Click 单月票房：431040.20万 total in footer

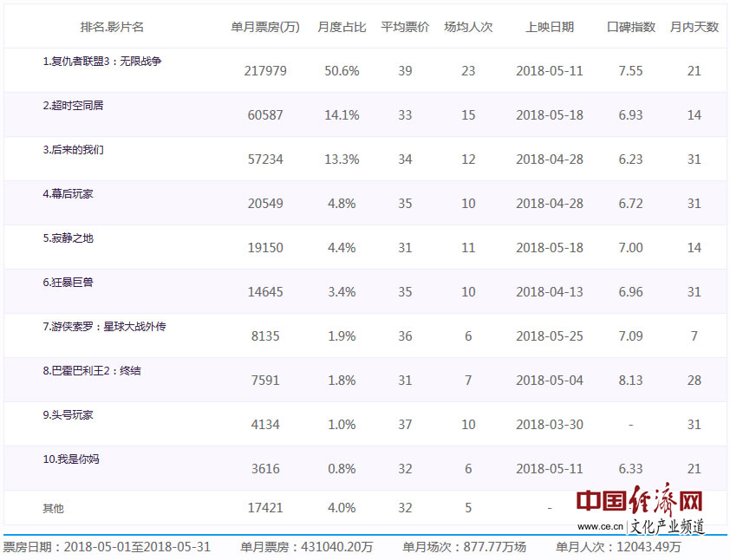[x=306, y=547]
